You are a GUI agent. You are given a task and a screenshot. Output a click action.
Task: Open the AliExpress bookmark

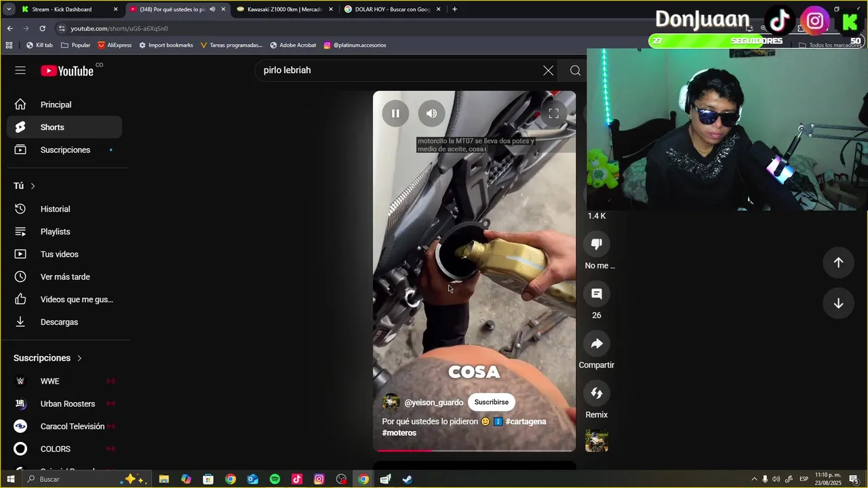coord(115,45)
